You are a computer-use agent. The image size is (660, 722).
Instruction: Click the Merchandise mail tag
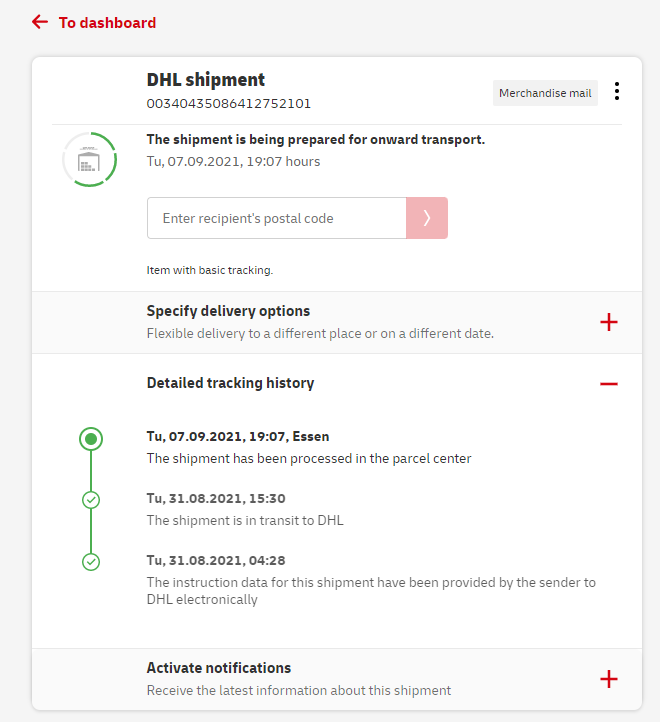coord(545,93)
